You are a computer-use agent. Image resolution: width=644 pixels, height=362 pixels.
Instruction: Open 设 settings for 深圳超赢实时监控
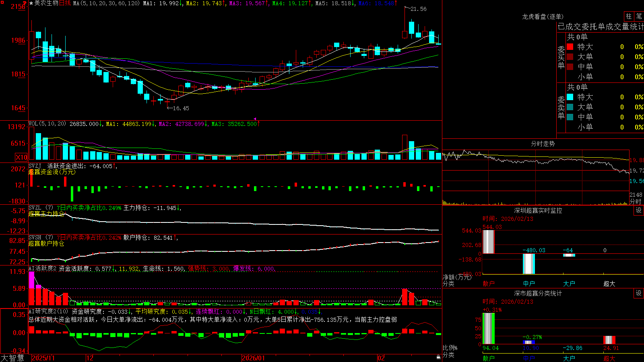coord(639,210)
